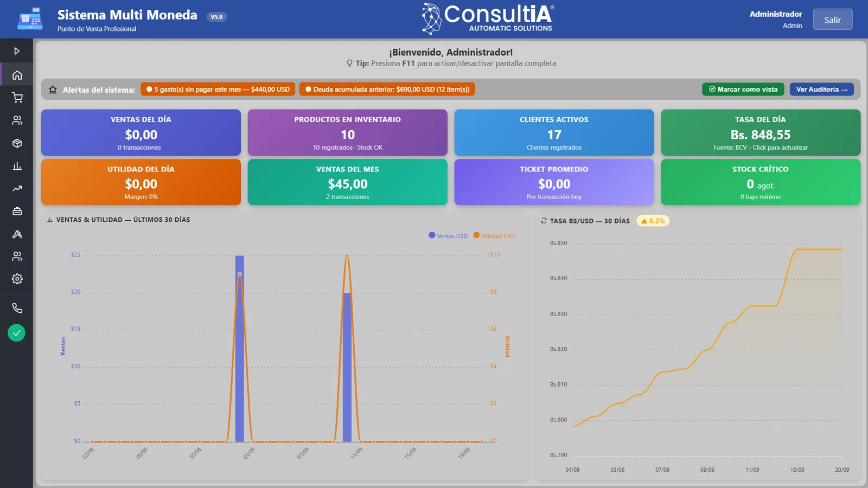Screen dimensions: 868x488
Task: Click the alerts bell icon
Action: (53, 89)
